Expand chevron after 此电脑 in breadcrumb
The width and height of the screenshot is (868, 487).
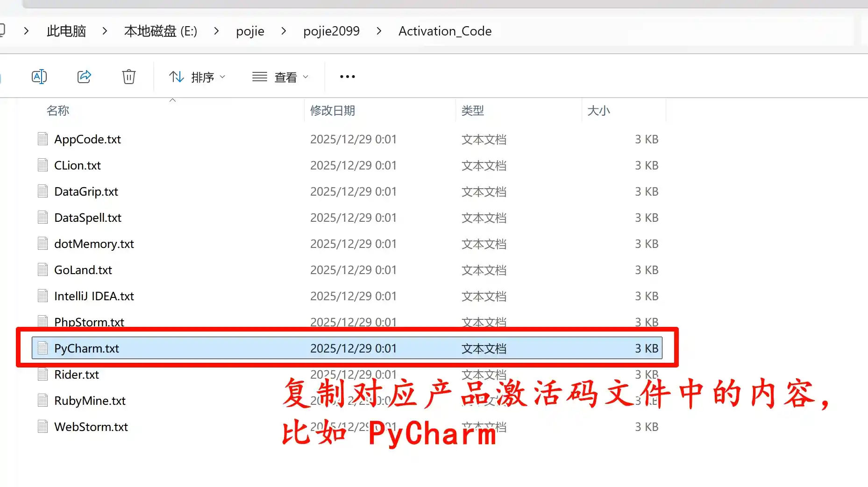105,31
